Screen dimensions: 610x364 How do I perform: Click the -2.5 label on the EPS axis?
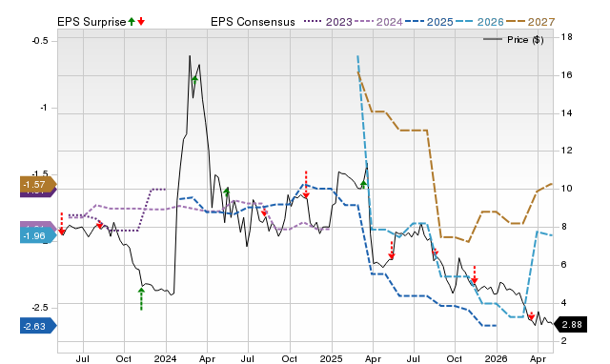tap(40, 308)
